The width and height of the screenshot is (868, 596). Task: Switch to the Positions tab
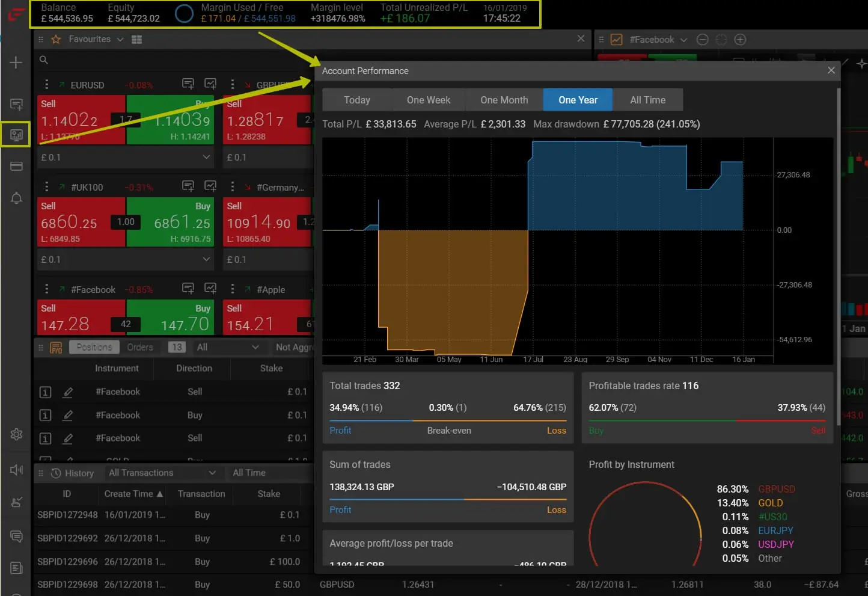click(x=94, y=347)
